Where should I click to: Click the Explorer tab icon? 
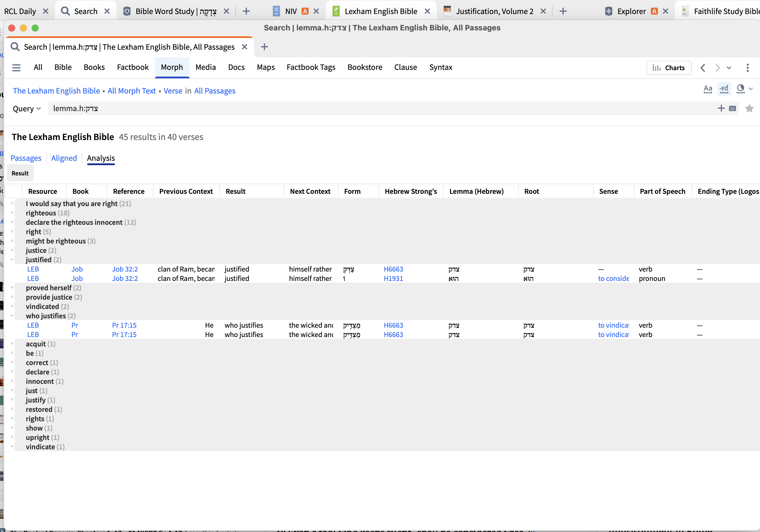pos(608,11)
